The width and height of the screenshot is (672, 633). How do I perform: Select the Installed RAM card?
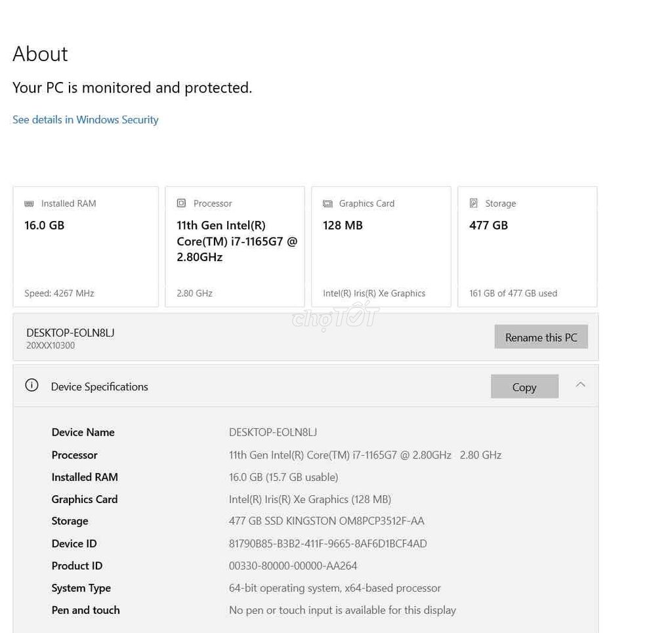pos(86,247)
